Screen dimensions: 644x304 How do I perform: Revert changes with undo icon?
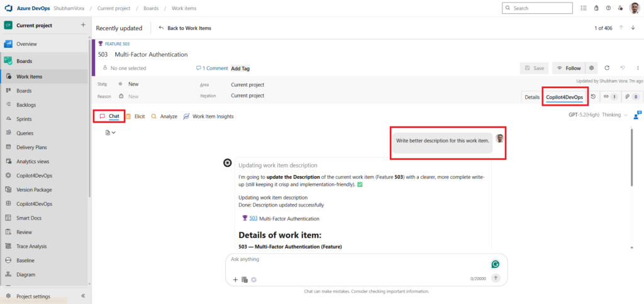tap(623, 68)
